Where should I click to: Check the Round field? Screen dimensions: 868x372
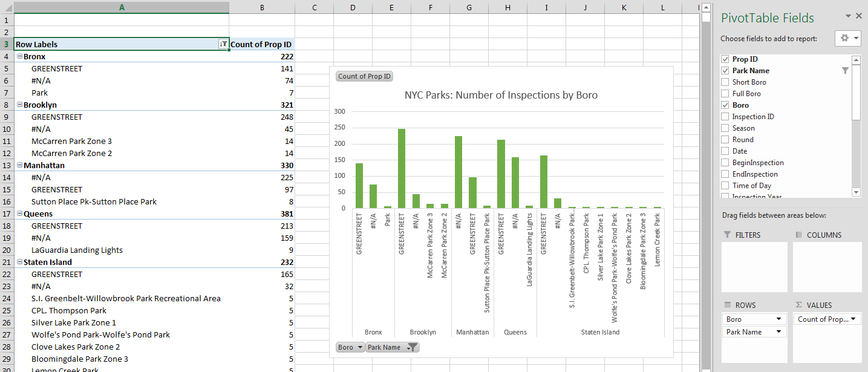coord(725,140)
